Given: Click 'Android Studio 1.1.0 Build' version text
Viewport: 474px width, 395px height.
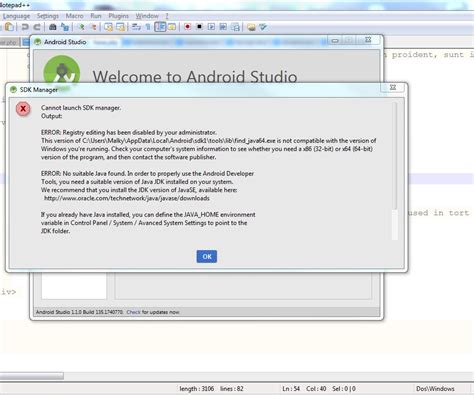Looking at the screenshot, I should [79, 312].
